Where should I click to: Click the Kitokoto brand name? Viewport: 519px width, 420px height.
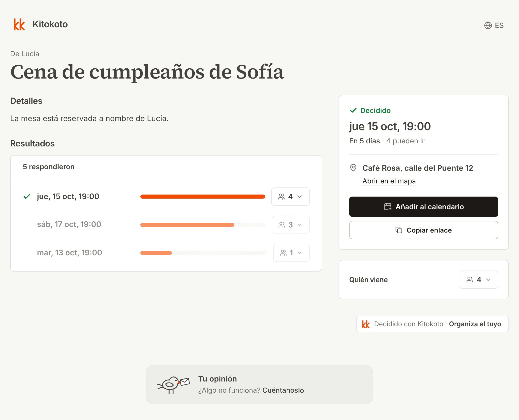point(50,24)
